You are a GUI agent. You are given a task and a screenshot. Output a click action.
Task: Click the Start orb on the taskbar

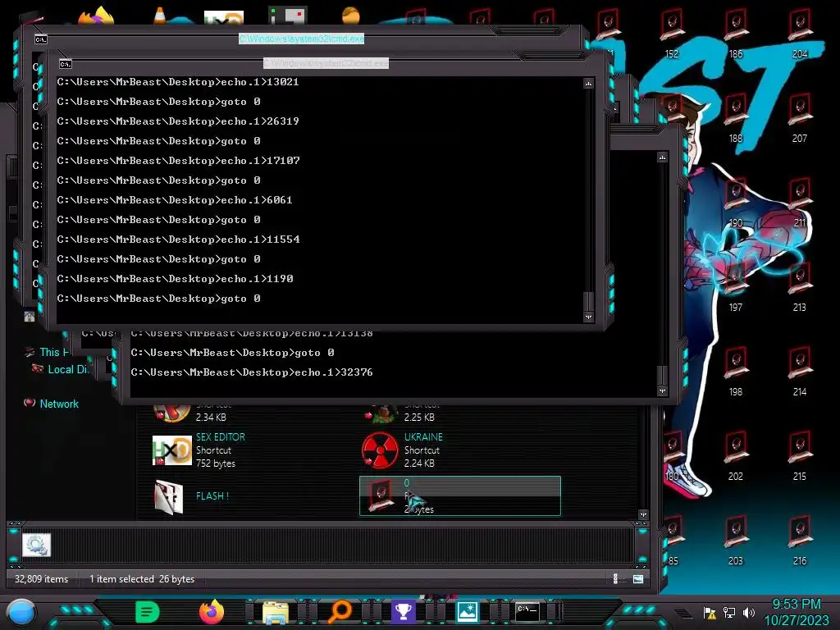coord(21,612)
